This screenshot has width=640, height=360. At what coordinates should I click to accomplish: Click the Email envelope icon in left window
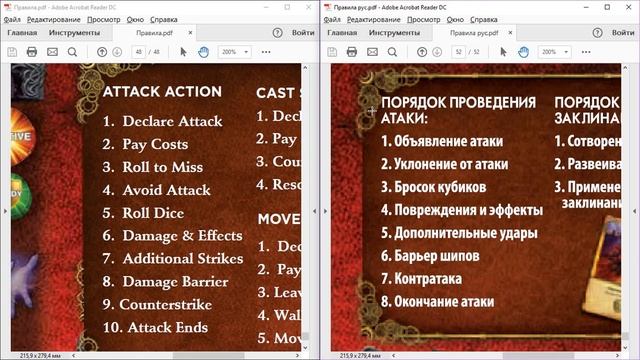(x=52, y=52)
